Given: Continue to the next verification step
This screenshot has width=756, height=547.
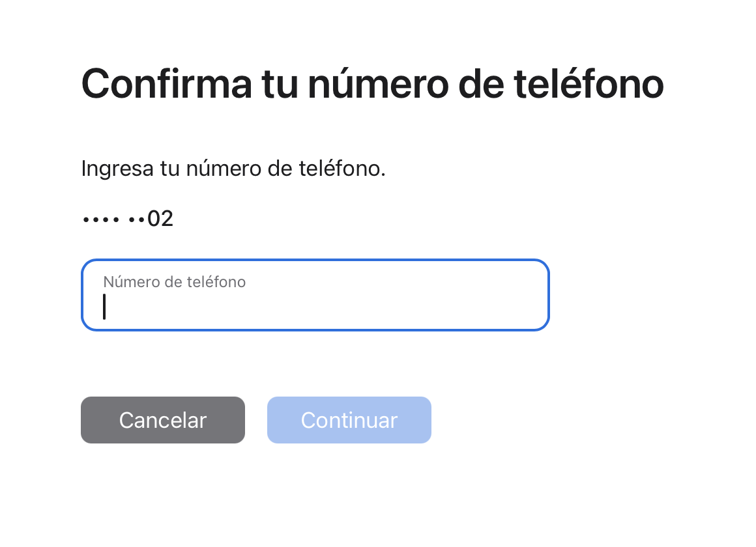Looking at the screenshot, I should pyautogui.click(x=349, y=420).
